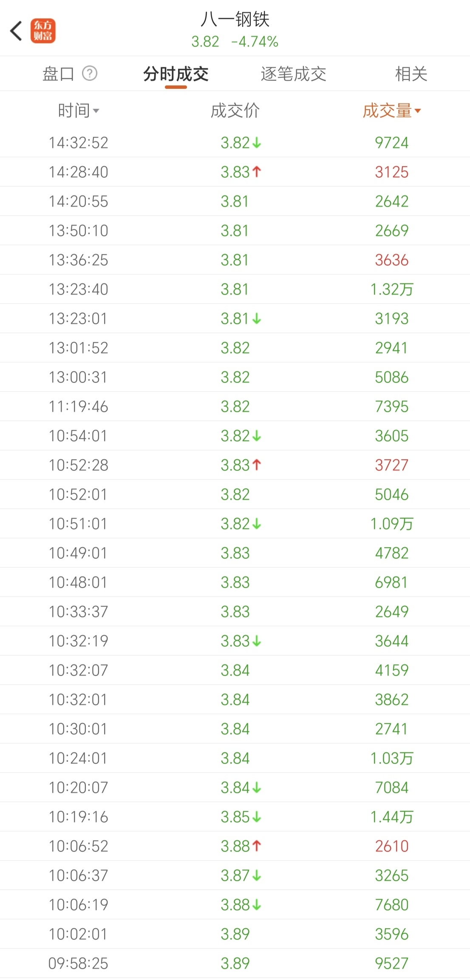Tap the down arrow beside 3.85 price

(257, 817)
